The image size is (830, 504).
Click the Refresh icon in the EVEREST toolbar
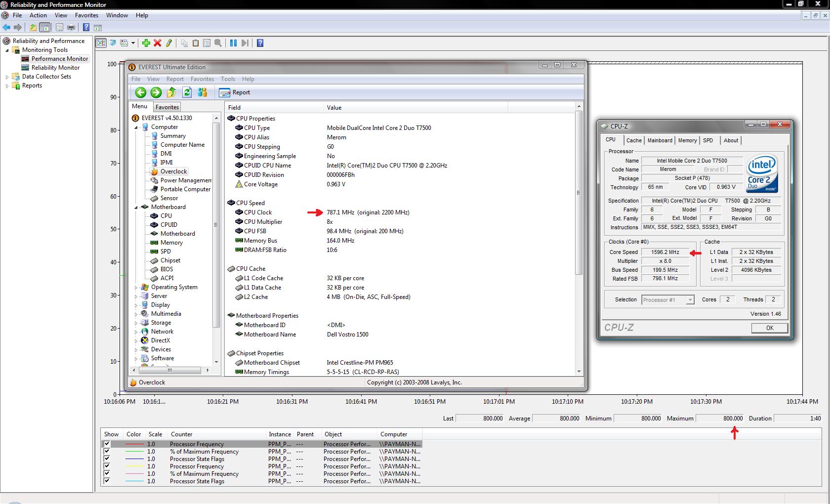click(187, 92)
